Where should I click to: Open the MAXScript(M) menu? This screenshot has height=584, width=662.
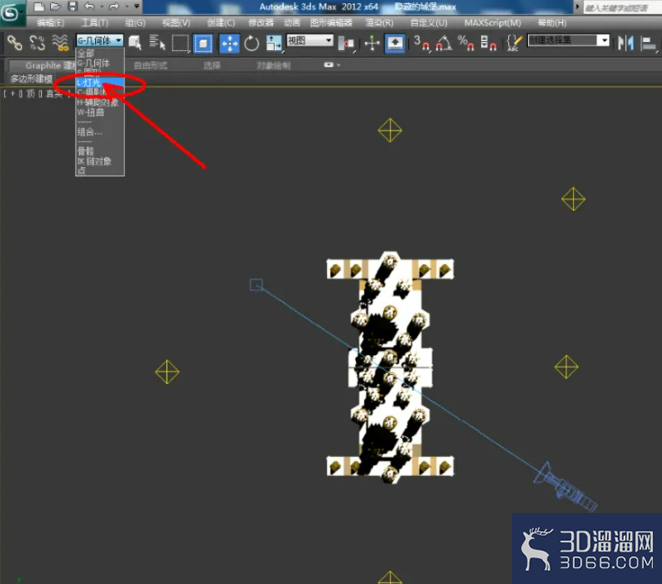[492, 23]
